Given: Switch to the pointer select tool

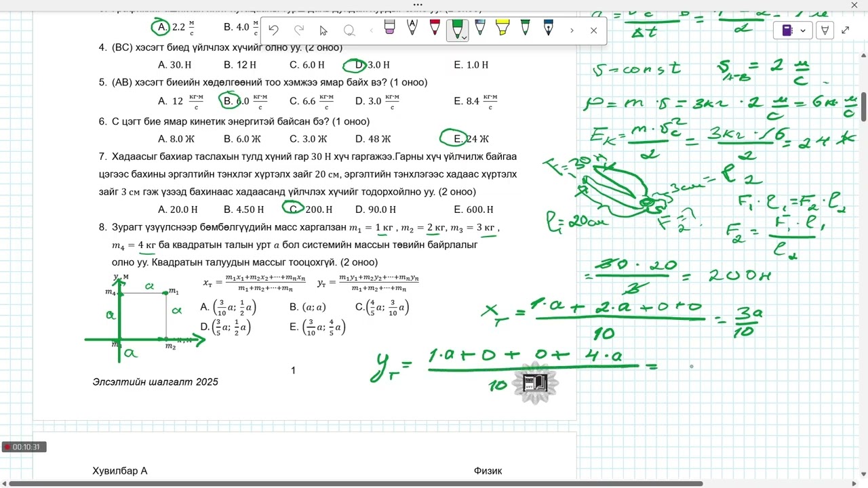Looking at the screenshot, I should (323, 30).
